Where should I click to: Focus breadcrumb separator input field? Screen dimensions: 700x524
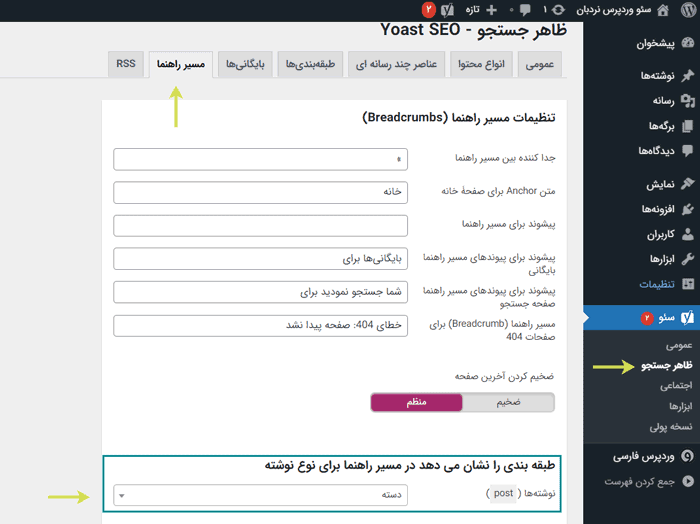260,159
